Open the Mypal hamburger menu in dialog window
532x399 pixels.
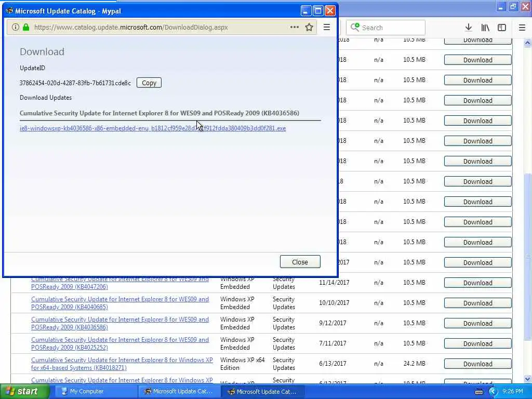pos(327,27)
